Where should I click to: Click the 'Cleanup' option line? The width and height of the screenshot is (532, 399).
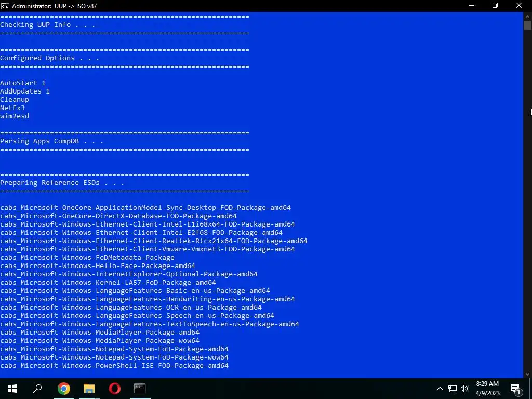[15, 99]
